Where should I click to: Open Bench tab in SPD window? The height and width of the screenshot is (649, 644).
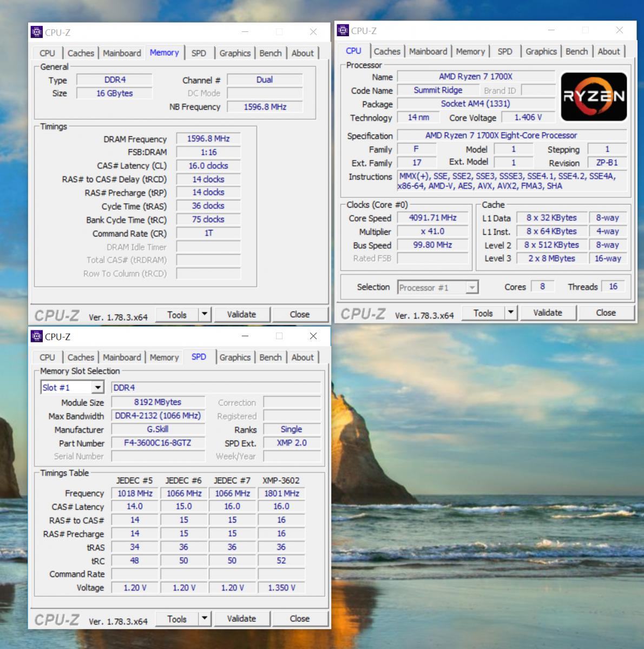pyautogui.click(x=270, y=357)
